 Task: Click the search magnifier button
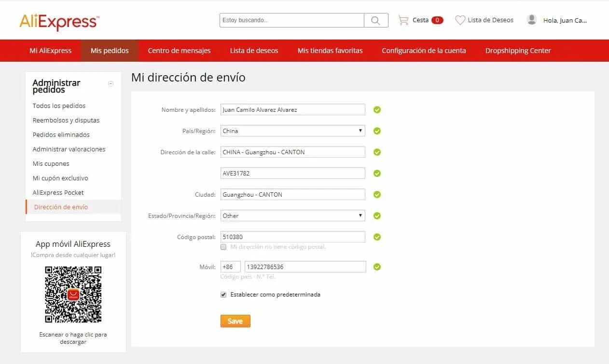(376, 20)
